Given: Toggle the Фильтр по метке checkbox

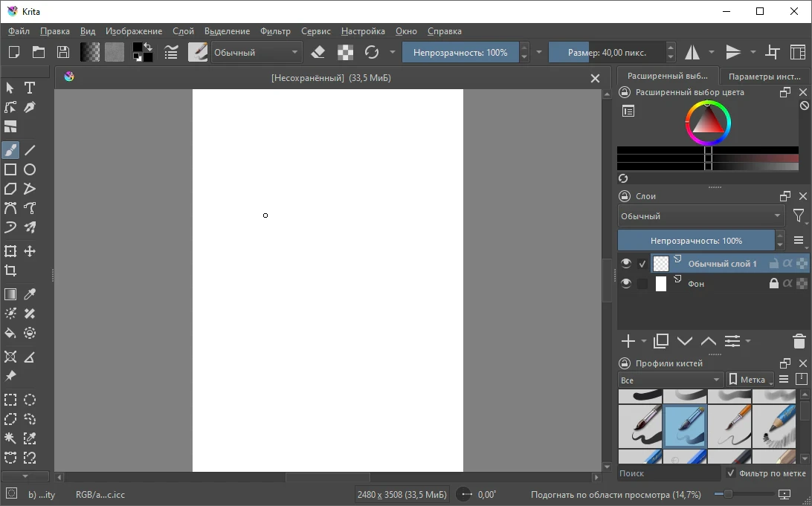Looking at the screenshot, I should 731,473.
